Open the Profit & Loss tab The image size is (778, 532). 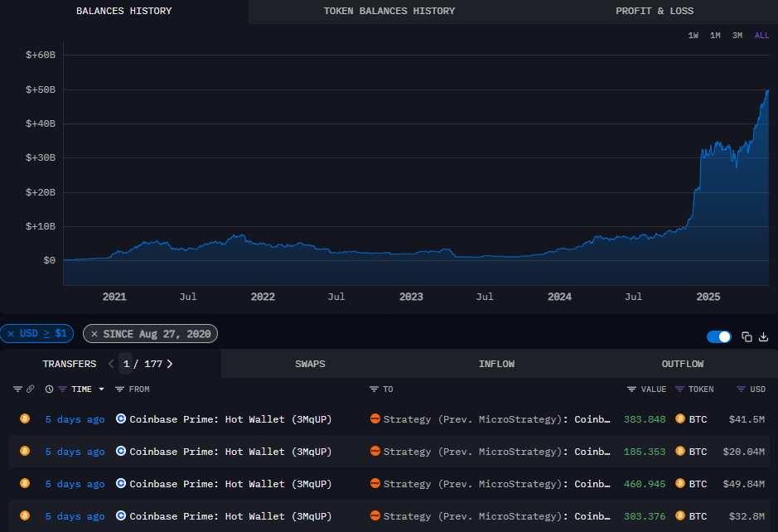coord(655,11)
